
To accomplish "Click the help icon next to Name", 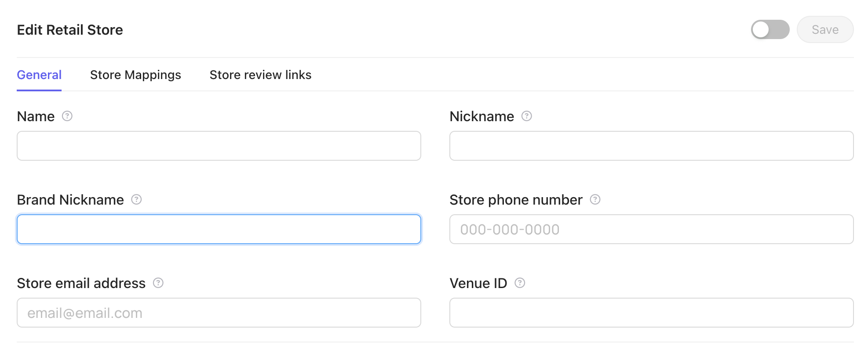I will [67, 116].
